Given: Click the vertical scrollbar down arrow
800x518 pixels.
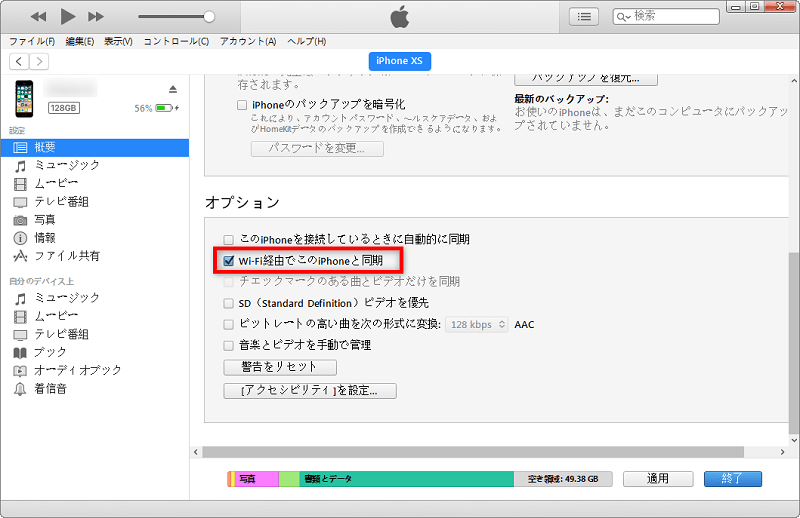Looking at the screenshot, I should click(x=794, y=440).
